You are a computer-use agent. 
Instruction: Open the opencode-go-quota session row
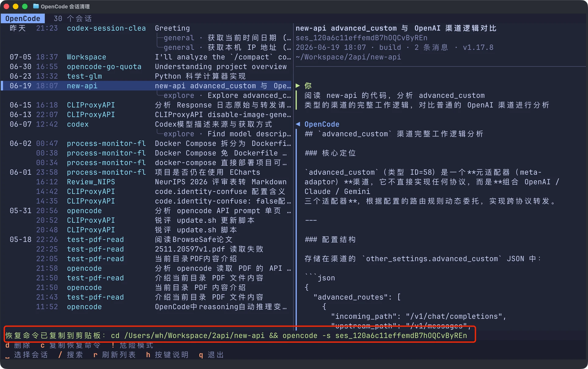click(146, 67)
